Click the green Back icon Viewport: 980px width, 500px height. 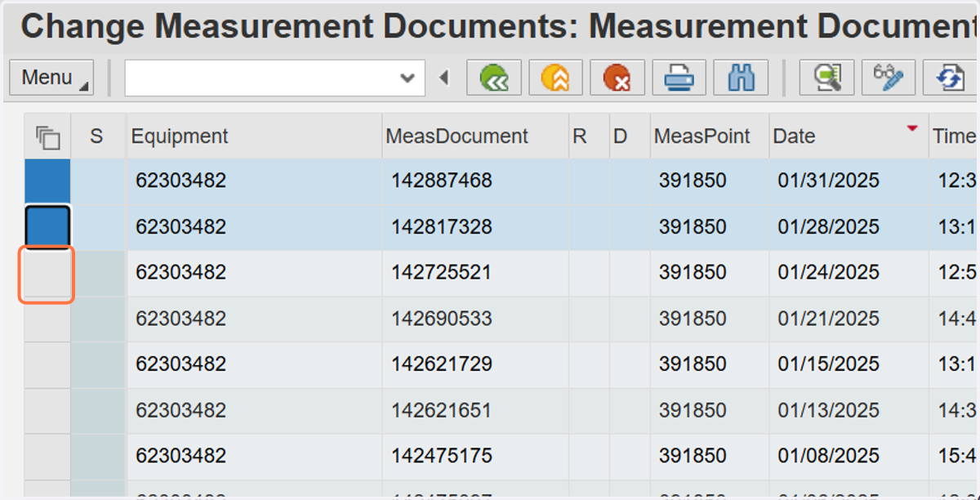pyautogui.click(x=494, y=78)
